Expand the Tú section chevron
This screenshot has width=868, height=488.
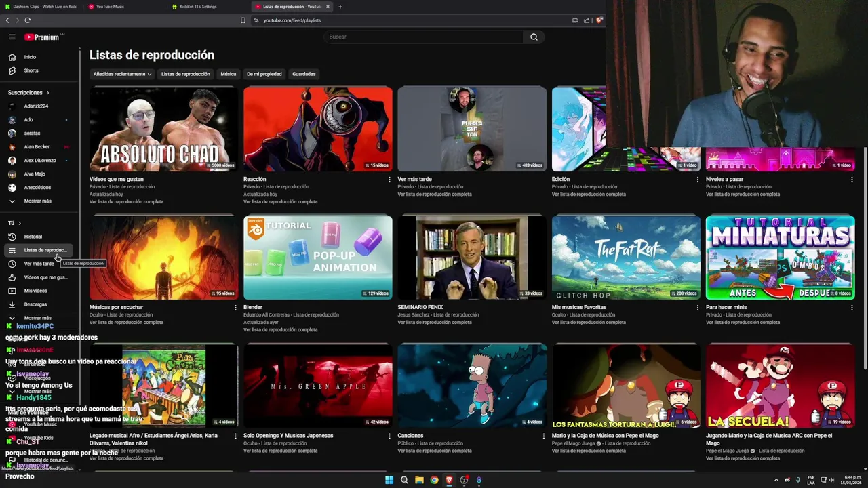tap(20, 223)
